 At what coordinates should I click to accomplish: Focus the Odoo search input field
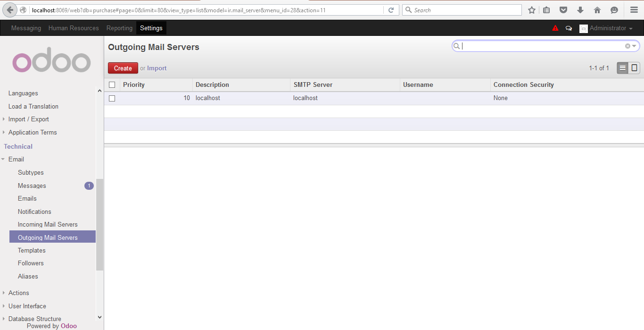(x=542, y=46)
